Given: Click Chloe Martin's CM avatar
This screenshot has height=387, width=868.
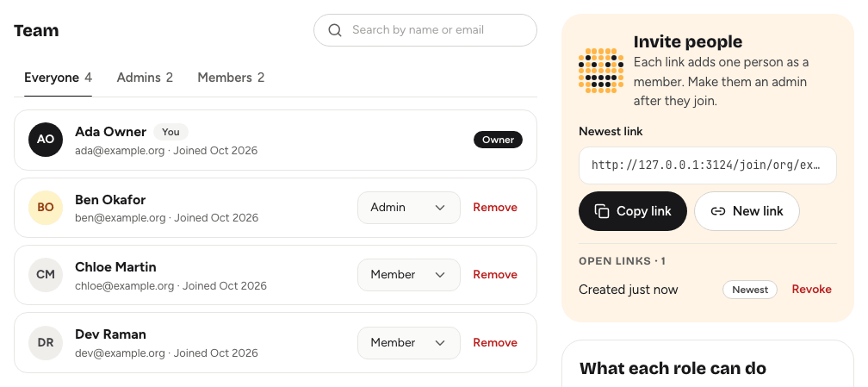Looking at the screenshot, I should 46,274.
